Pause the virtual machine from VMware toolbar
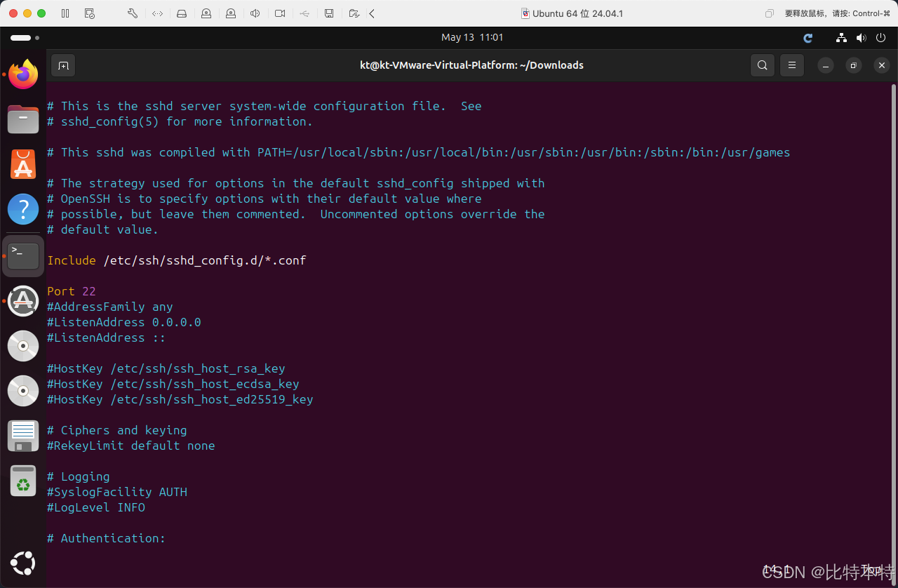898x588 pixels. coord(65,13)
